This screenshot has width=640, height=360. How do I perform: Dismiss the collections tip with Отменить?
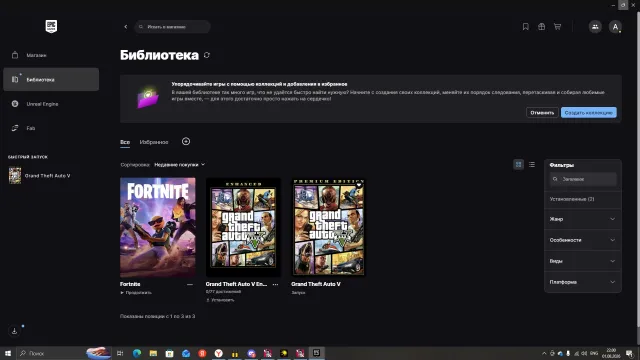[x=542, y=113]
